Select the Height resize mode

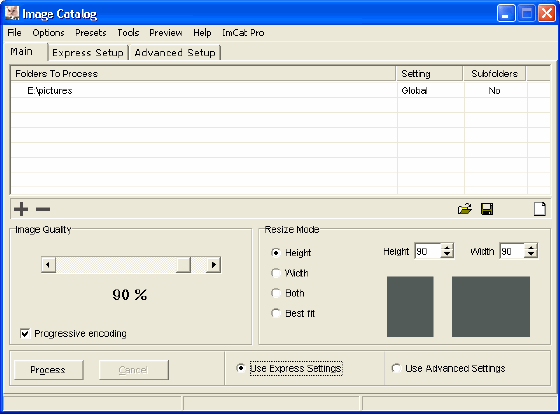[x=276, y=253]
